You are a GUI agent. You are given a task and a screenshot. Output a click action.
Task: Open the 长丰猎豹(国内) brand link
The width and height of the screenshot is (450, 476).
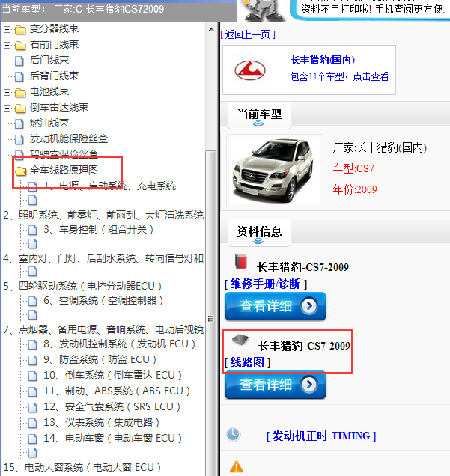pos(323,60)
